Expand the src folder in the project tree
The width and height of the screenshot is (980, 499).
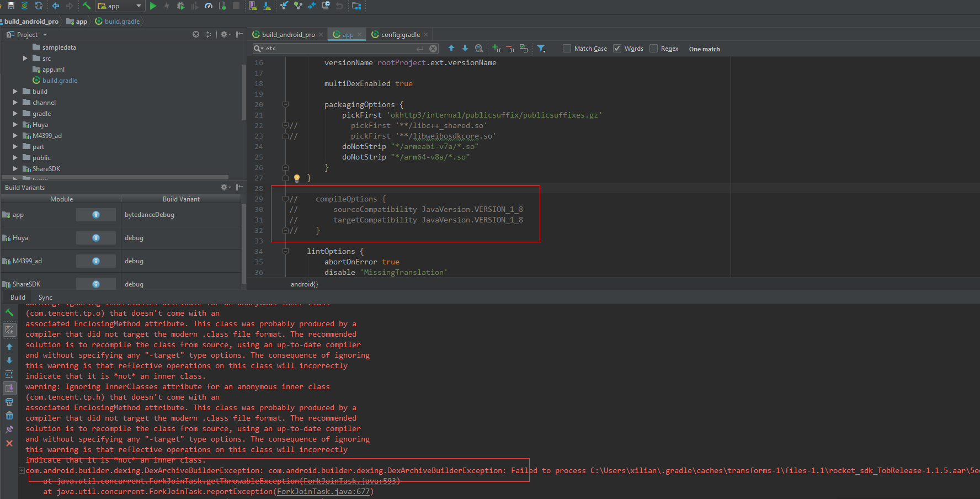tap(25, 58)
